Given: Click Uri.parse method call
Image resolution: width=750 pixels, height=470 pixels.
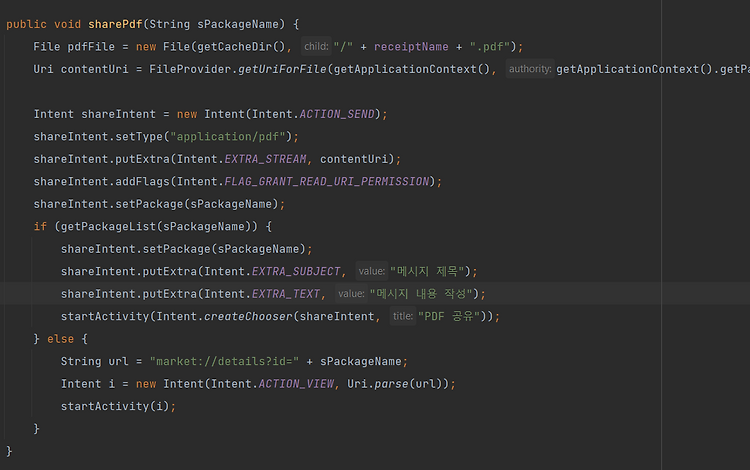Looking at the screenshot, I should tap(398, 384).
